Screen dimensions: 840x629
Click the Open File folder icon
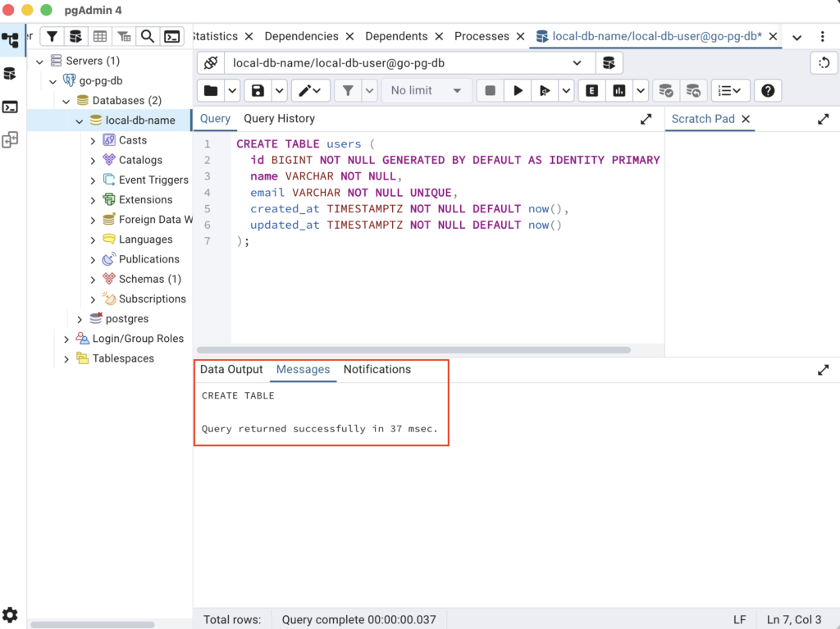coord(212,90)
